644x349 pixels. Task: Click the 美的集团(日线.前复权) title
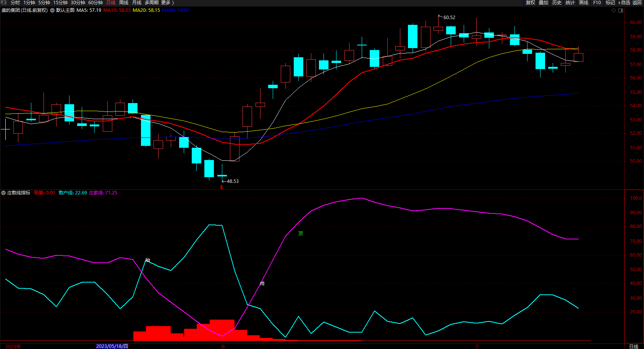tap(25, 10)
